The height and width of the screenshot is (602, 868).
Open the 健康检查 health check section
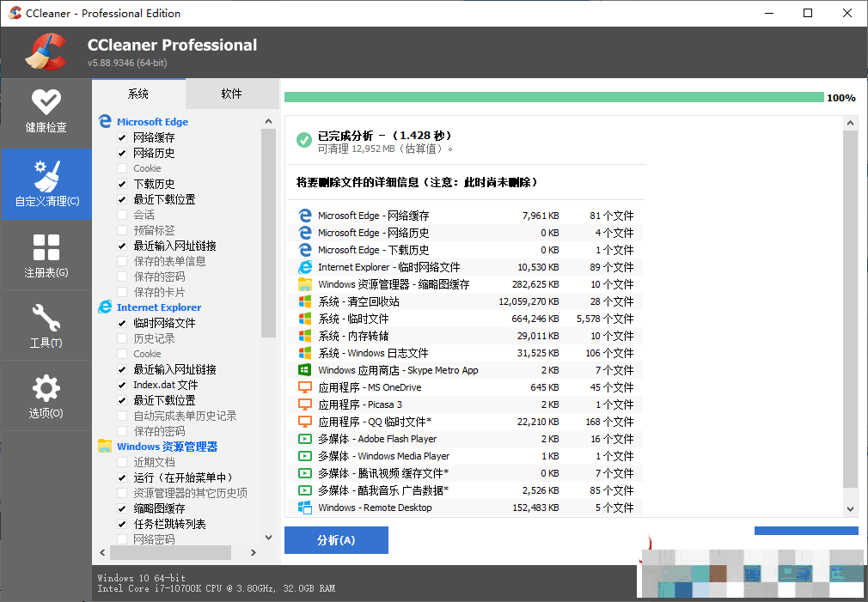click(x=46, y=112)
